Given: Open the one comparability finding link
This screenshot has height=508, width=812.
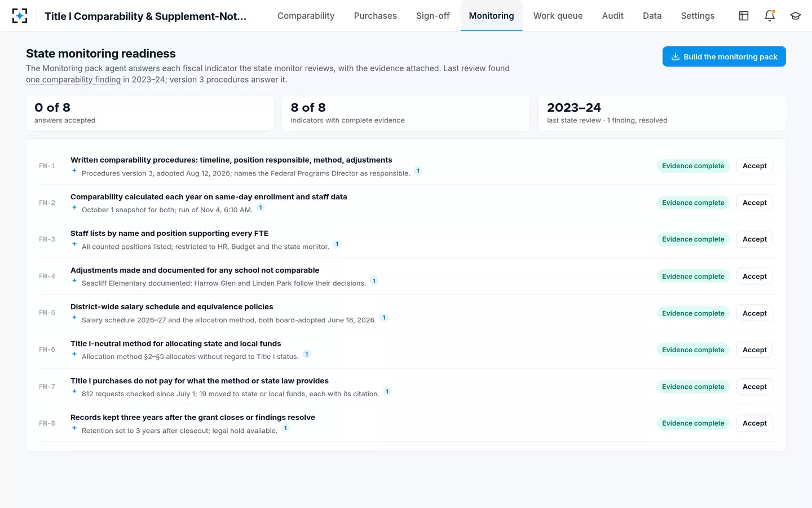Looking at the screenshot, I should pyautogui.click(x=73, y=80).
